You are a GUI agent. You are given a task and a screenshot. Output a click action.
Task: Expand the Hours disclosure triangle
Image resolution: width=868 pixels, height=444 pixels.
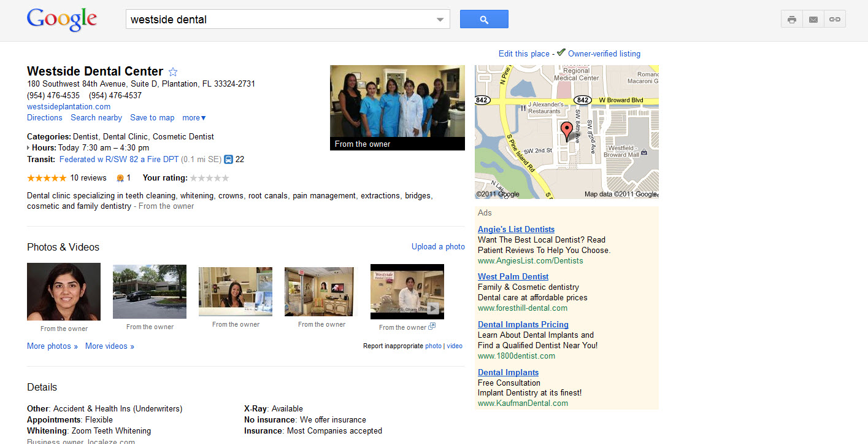[x=28, y=148]
